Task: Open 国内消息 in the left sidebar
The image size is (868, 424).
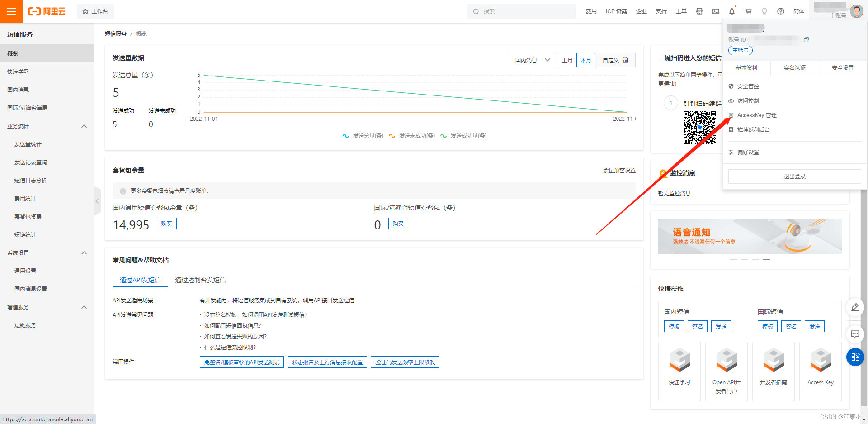Action: point(47,90)
